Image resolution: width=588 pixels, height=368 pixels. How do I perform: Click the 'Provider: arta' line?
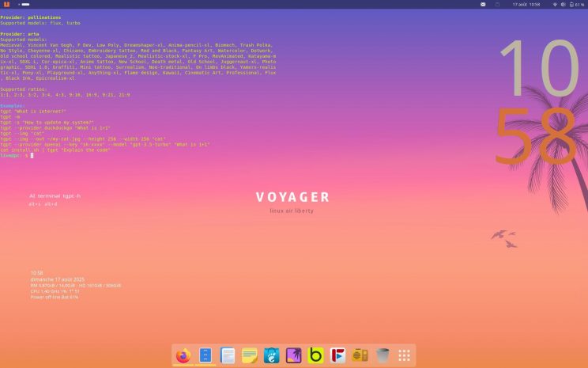point(20,34)
